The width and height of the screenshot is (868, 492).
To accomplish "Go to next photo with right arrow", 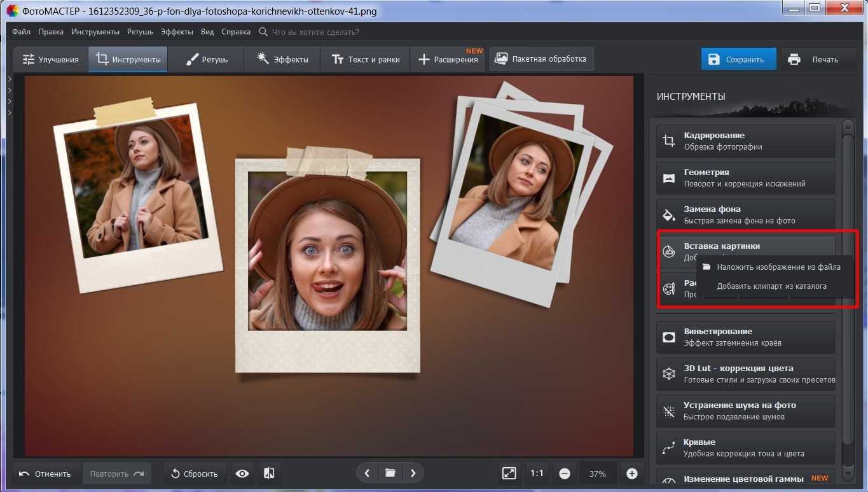I will [x=413, y=473].
